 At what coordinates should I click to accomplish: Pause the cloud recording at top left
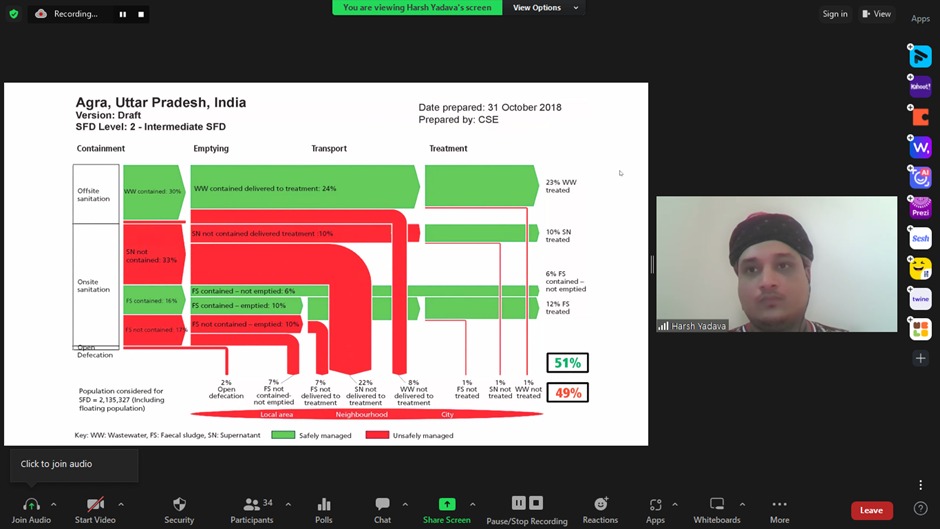[123, 14]
